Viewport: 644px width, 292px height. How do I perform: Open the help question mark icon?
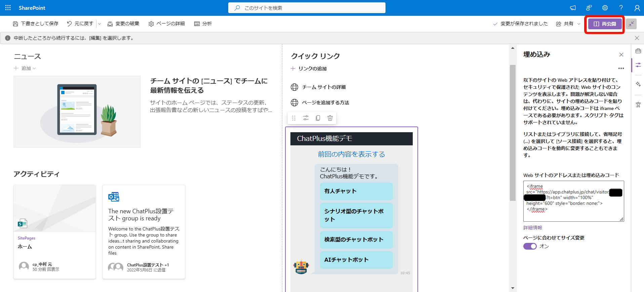point(621,8)
